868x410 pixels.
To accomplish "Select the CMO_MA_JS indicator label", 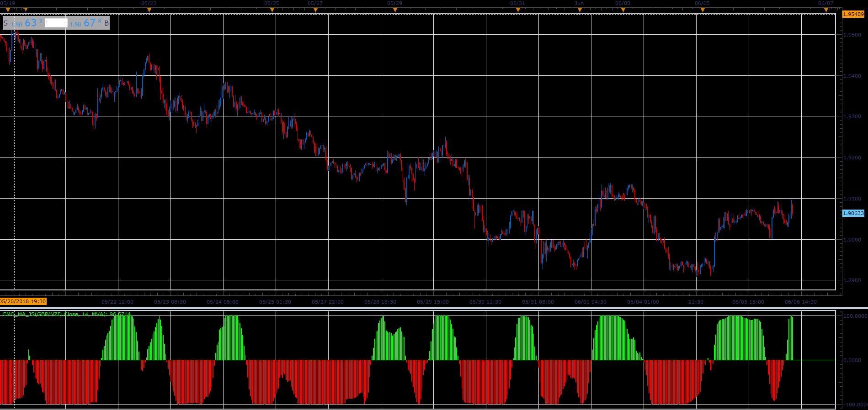I will (x=67, y=314).
